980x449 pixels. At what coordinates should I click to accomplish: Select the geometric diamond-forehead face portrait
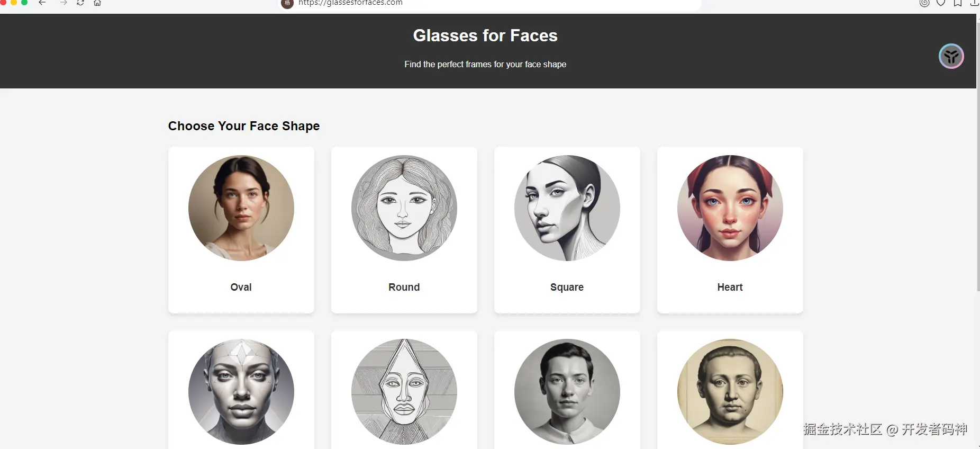click(241, 392)
